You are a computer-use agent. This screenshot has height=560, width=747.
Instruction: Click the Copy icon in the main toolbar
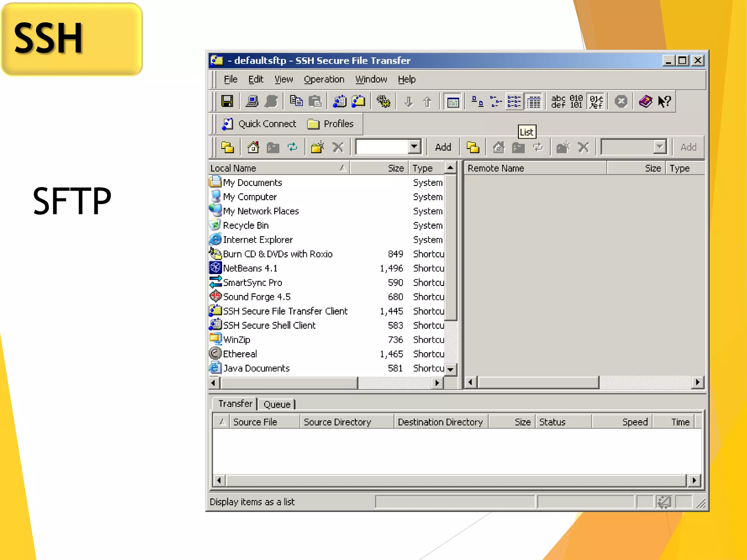296,101
